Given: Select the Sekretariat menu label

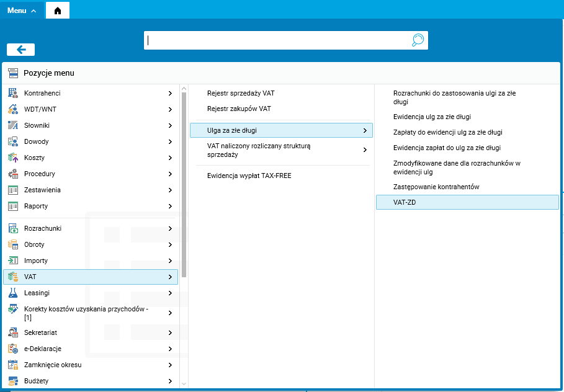Looking at the screenshot, I should pyautogui.click(x=41, y=332).
